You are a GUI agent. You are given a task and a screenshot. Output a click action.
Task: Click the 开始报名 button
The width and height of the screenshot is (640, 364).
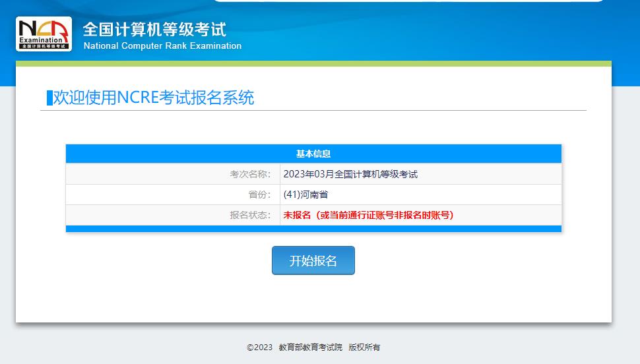(x=313, y=260)
